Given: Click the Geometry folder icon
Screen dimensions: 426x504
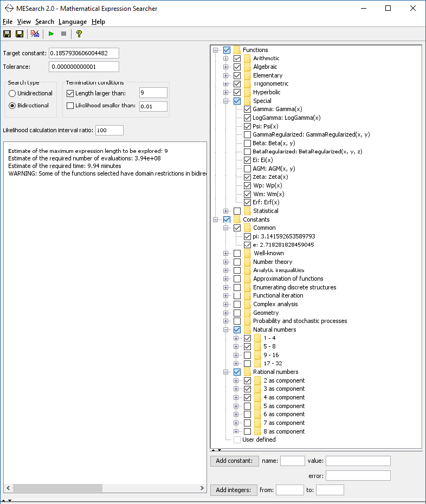Looking at the screenshot, I should click(248, 313).
